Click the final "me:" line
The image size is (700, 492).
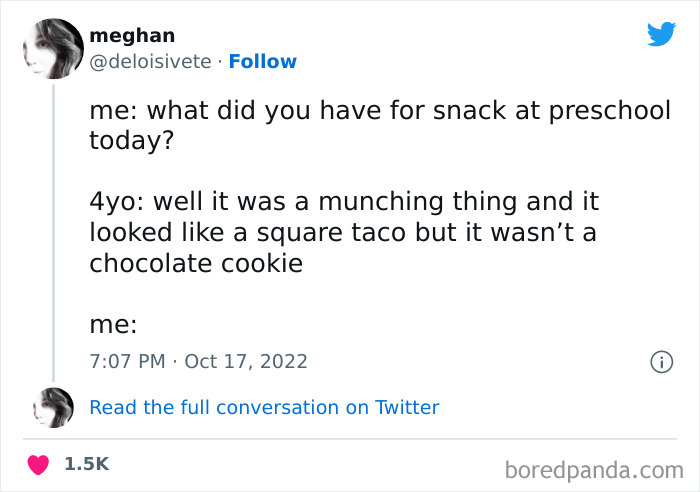click(x=113, y=325)
